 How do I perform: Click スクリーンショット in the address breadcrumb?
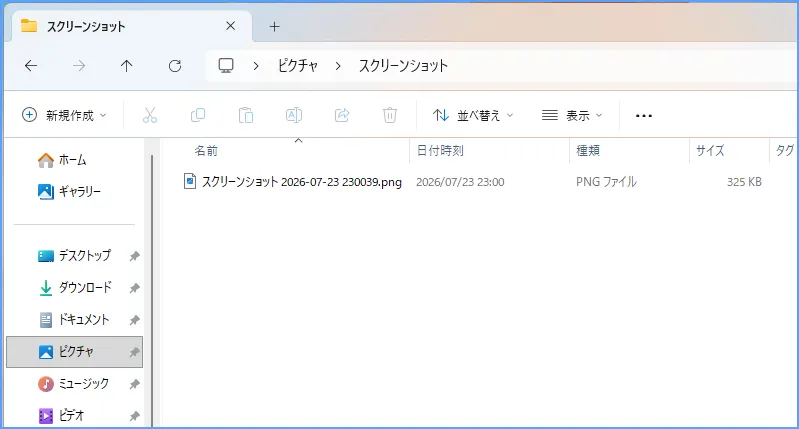(x=403, y=66)
